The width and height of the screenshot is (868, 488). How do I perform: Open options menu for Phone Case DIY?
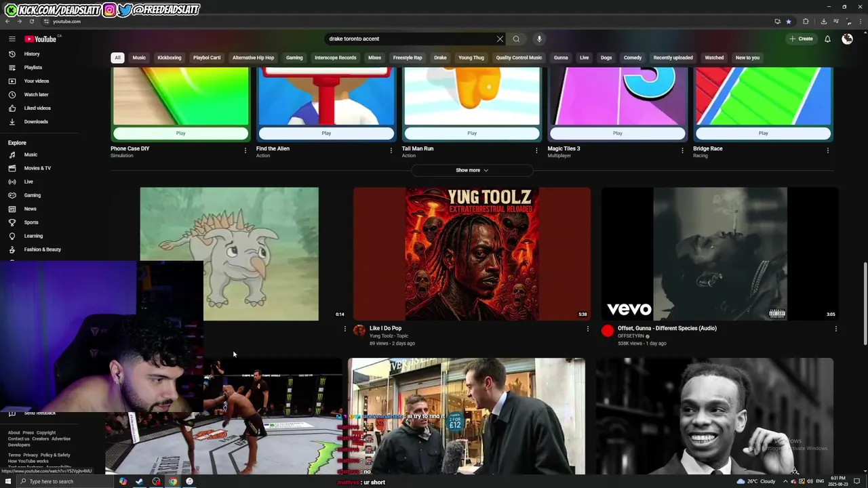(x=245, y=150)
